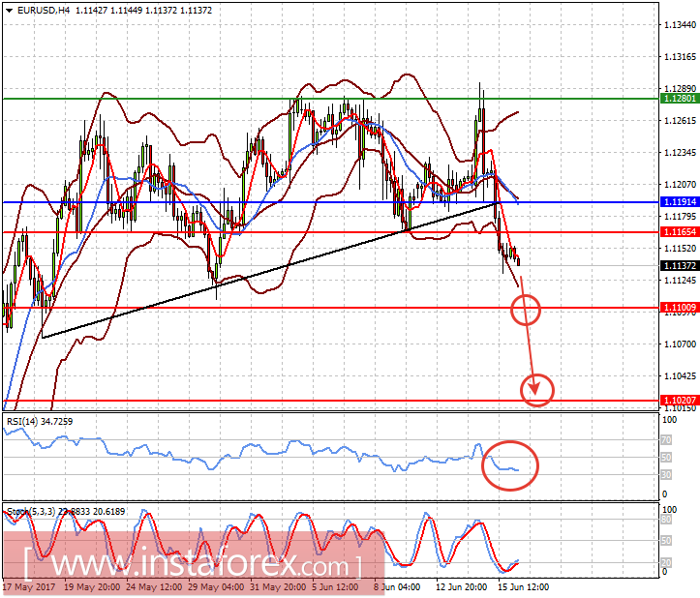Click the 1.12345 price scale value
The width and height of the screenshot is (700, 598).
[680, 153]
